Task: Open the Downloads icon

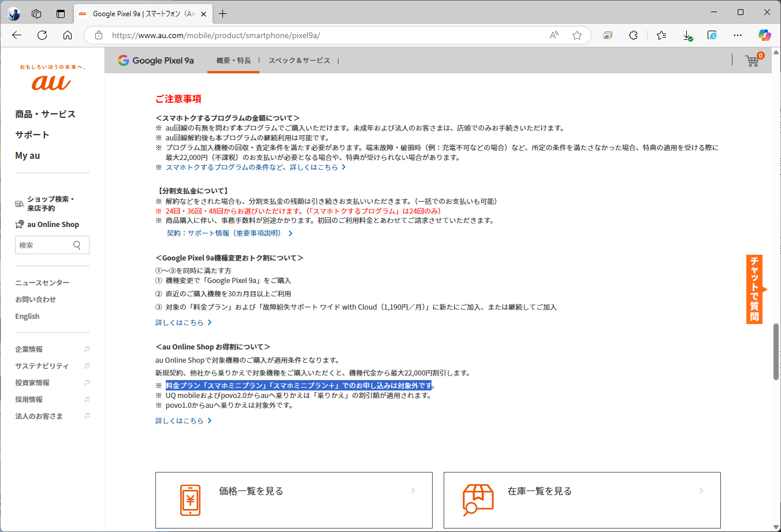Action: click(687, 35)
